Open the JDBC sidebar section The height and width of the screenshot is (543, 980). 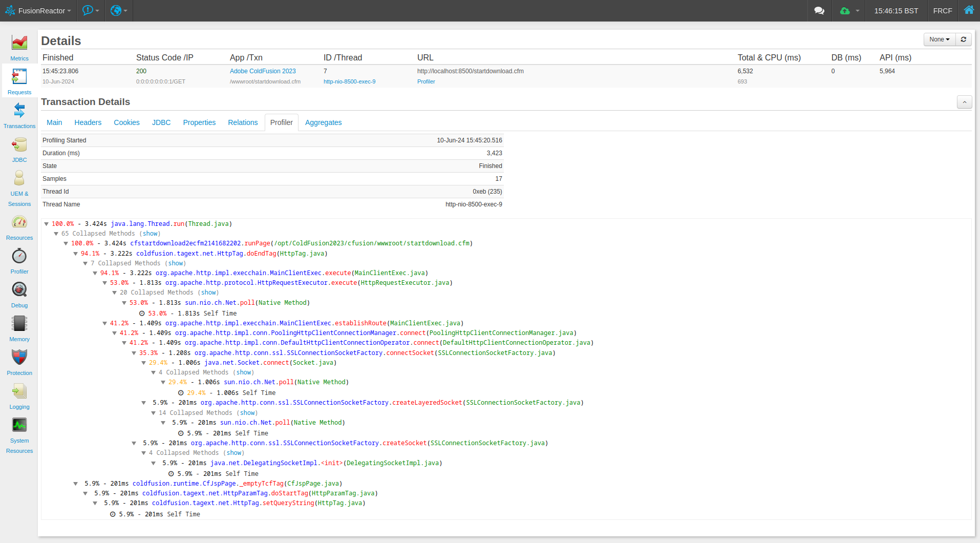pos(19,149)
